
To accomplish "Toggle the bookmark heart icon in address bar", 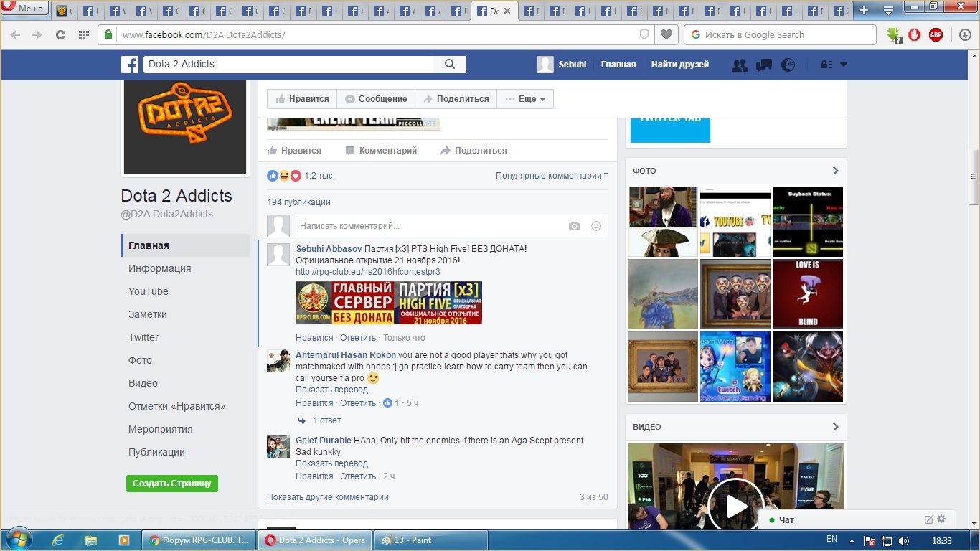I will coord(666,34).
